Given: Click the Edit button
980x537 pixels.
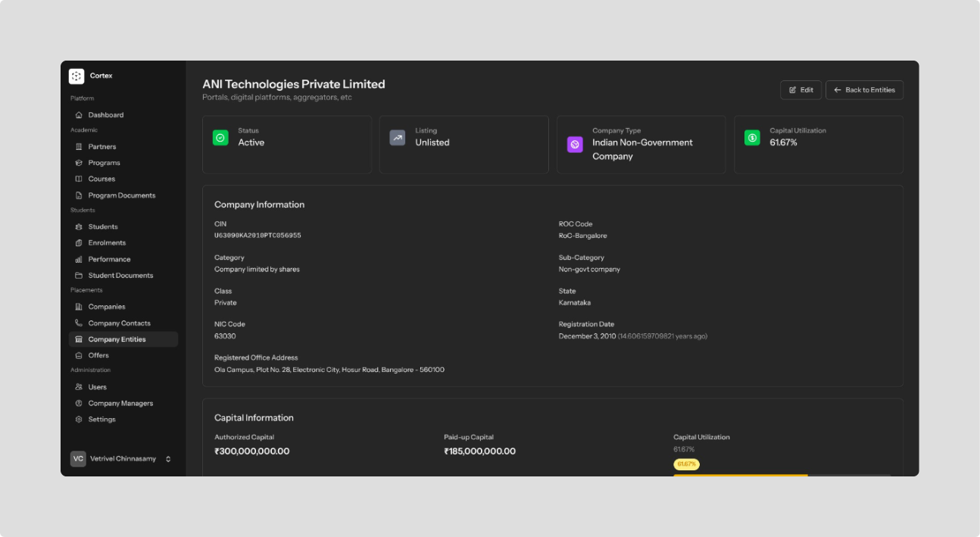Looking at the screenshot, I should tap(801, 90).
